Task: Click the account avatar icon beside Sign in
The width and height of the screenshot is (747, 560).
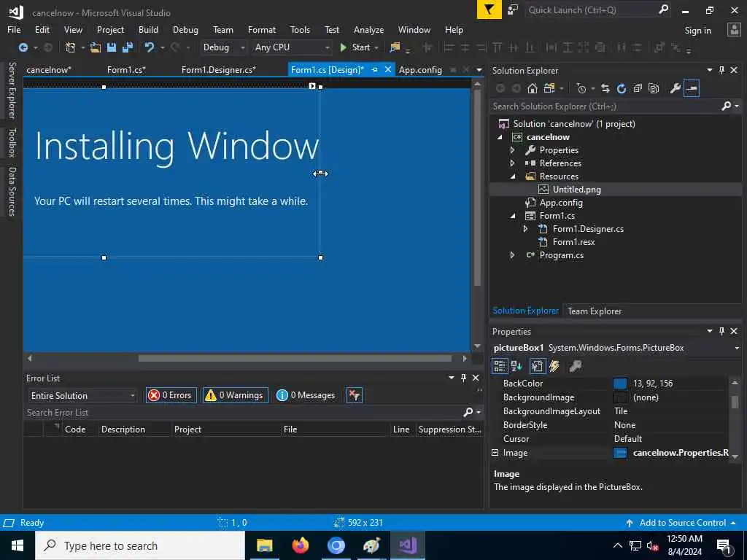Action: coord(734,29)
